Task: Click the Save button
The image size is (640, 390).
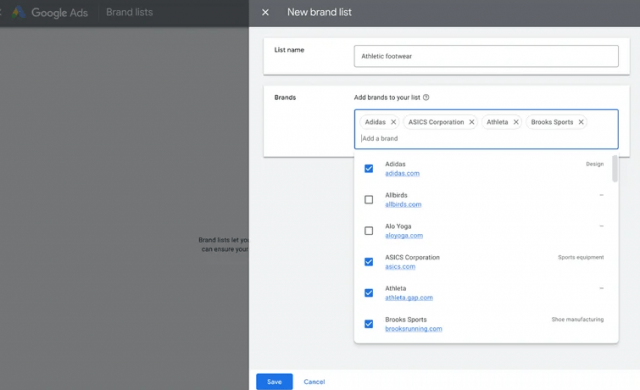Action: tap(274, 381)
